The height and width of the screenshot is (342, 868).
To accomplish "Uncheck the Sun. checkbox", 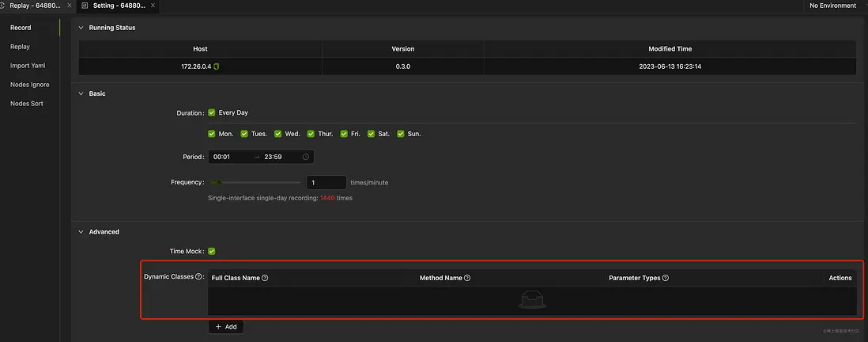I will (x=400, y=134).
